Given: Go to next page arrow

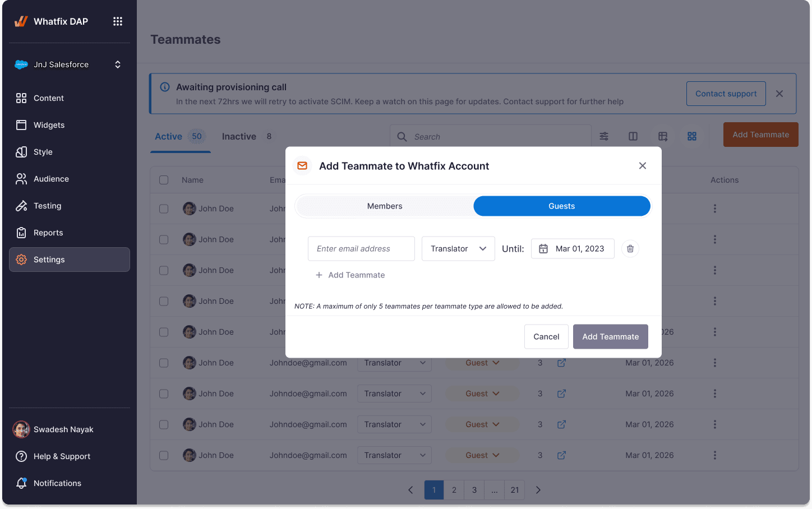Looking at the screenshot, I should 538,490.
